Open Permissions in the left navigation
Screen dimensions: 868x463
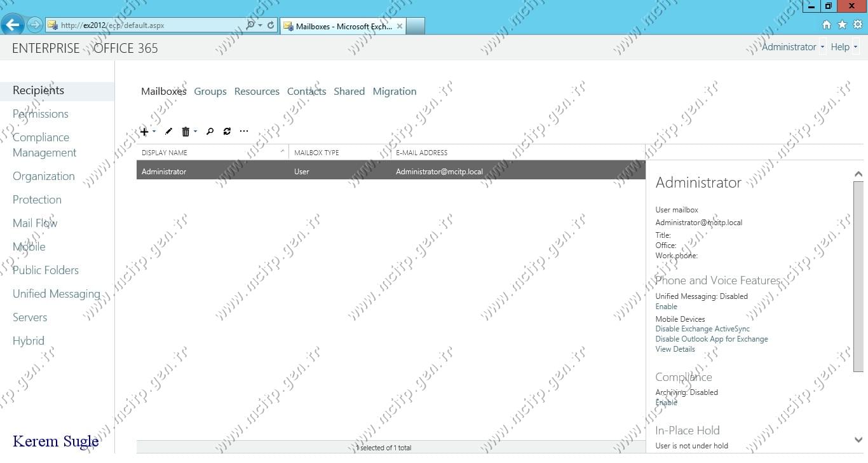click(x=41, y=114)
